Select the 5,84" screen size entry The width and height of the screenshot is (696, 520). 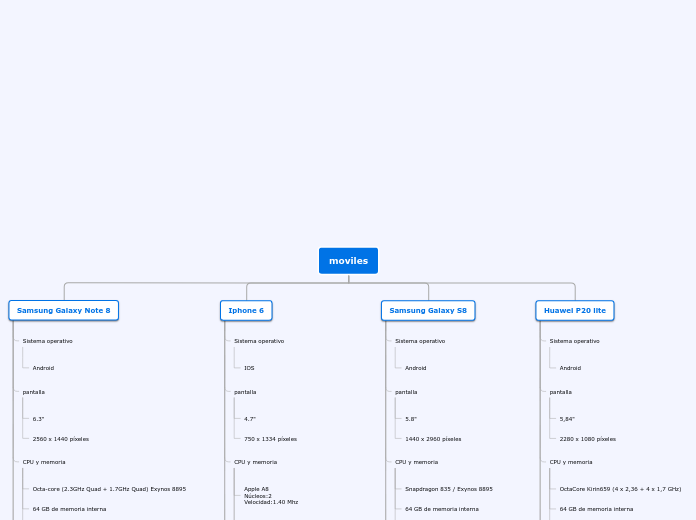tap(567, 419)
